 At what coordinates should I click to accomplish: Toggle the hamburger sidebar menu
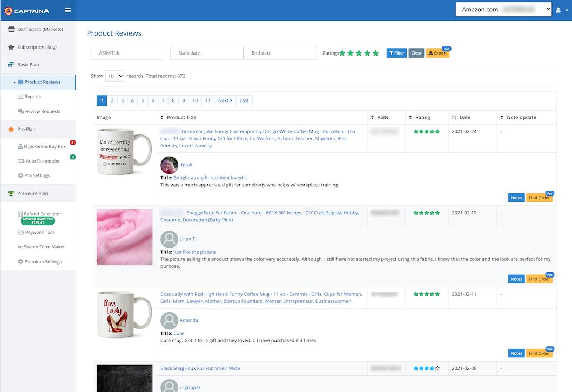(68, 10)
